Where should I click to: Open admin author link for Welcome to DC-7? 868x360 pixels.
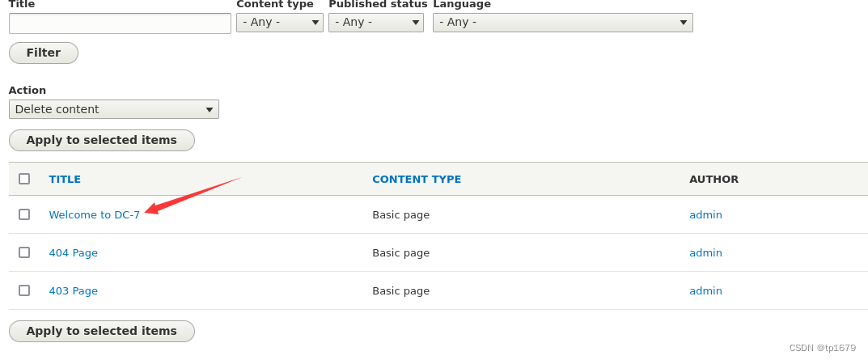[705, 215]
